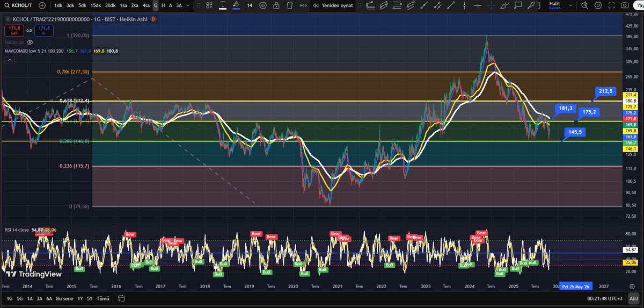Select the 5Y date range

pos(90,298)
